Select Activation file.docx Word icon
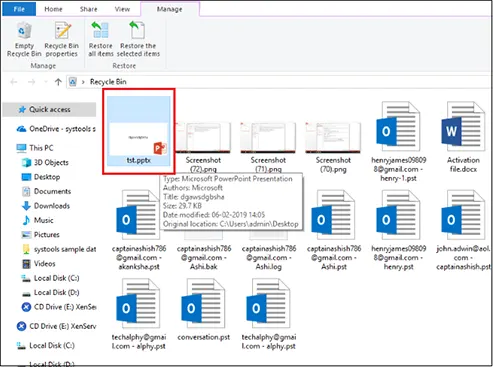This screenshot has width=493, height=367. pyautogui.click(x=463, y=127)
